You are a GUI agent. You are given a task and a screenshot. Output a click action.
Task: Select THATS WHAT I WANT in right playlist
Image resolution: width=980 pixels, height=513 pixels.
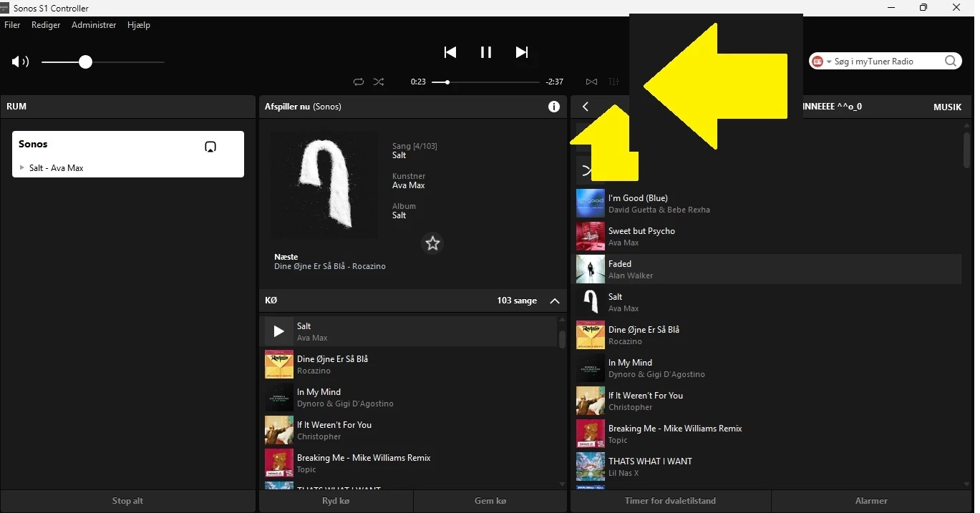(769, 466)
